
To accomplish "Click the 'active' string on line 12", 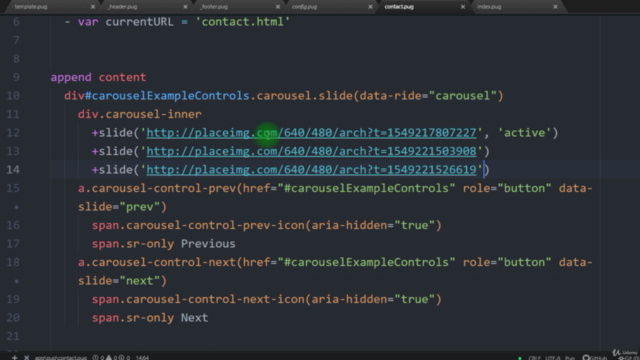I will [524, 133].
